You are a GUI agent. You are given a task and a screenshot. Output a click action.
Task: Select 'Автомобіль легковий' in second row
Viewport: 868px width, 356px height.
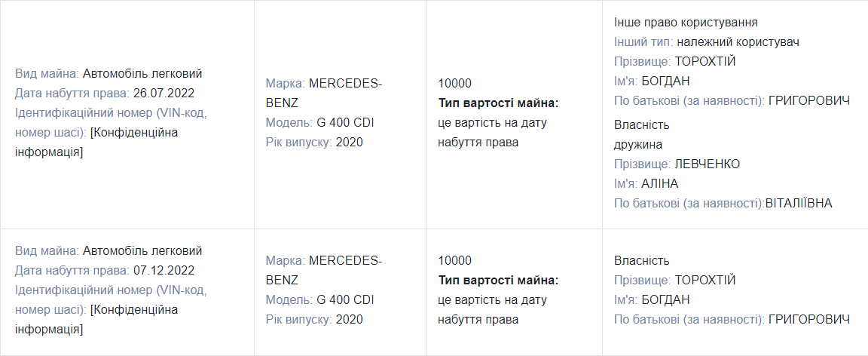pyautogui.click(x=142, y=251)
